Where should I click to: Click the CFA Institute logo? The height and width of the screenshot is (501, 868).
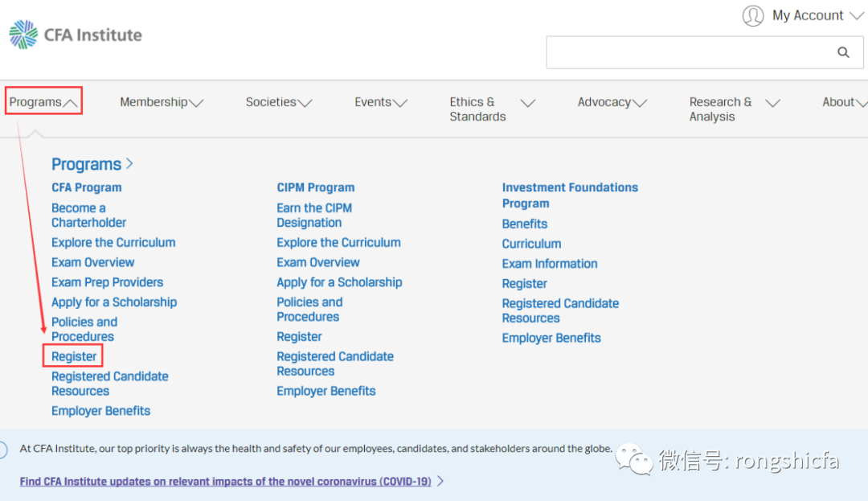coord(75,35)
